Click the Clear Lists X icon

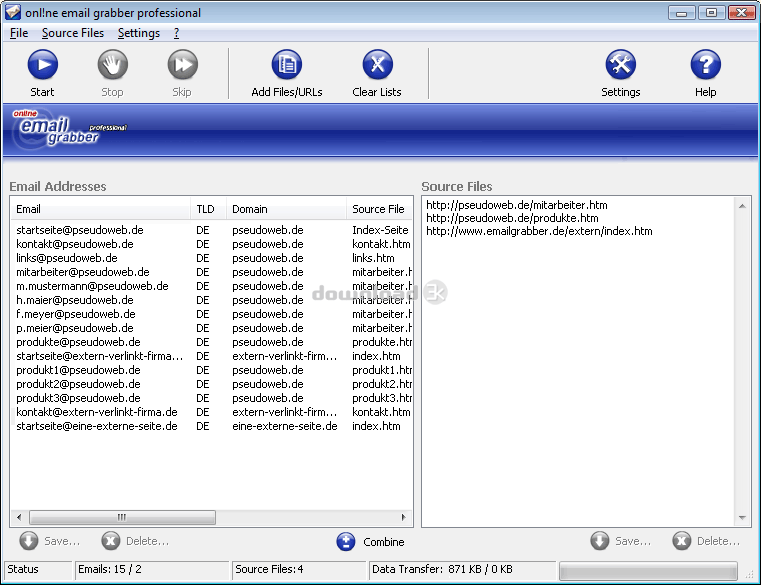coord(377,65)
